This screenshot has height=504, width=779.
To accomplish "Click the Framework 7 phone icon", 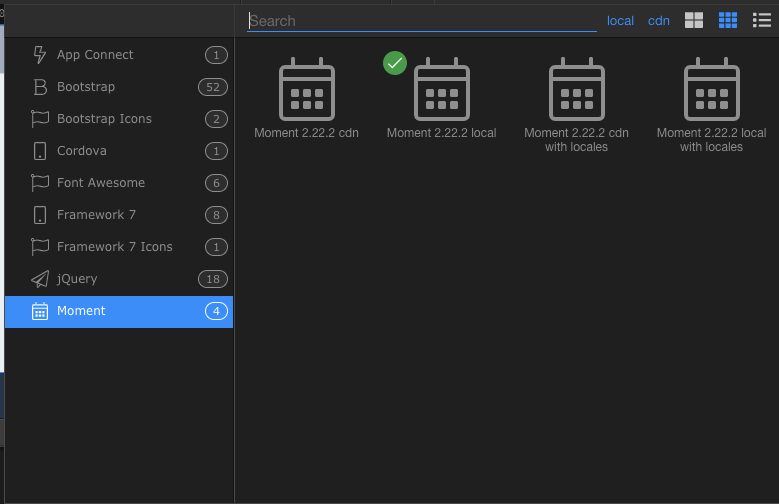I will pos(40,215).
